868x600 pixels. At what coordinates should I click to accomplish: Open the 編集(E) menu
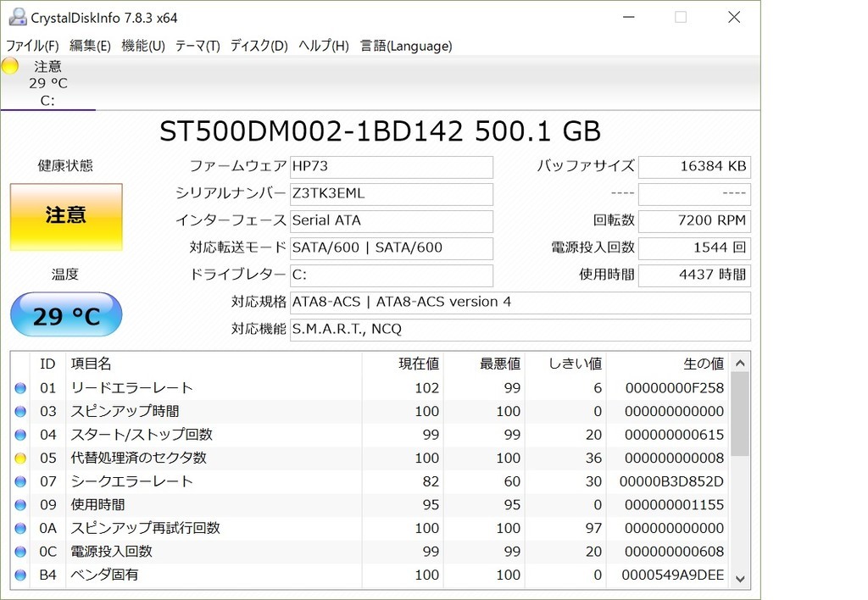point(90,46)
